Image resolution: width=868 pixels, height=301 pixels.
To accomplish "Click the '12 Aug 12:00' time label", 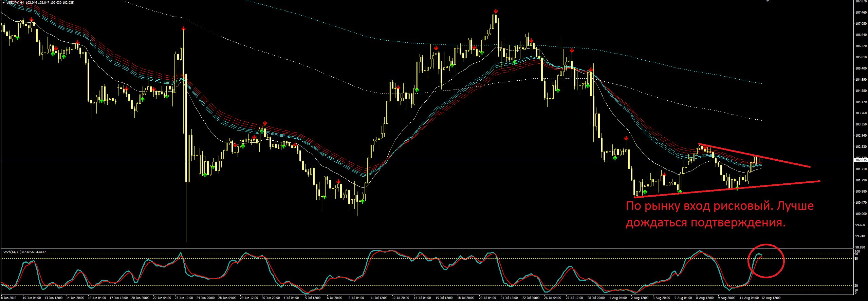I will [771, 298].
